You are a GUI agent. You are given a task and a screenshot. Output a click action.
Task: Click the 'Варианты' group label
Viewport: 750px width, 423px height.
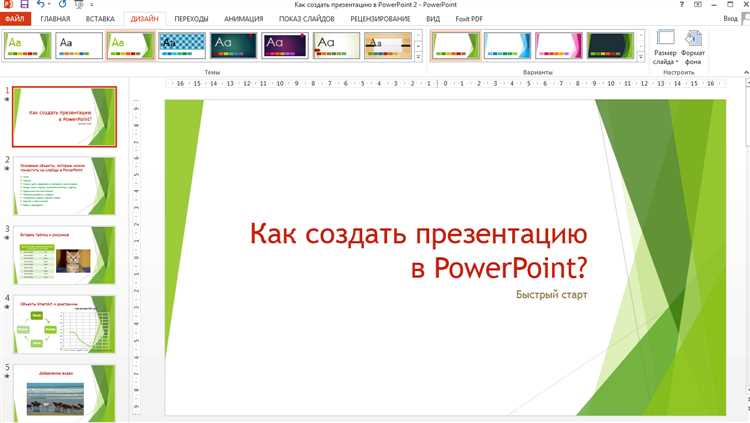(x=538, y=72)
